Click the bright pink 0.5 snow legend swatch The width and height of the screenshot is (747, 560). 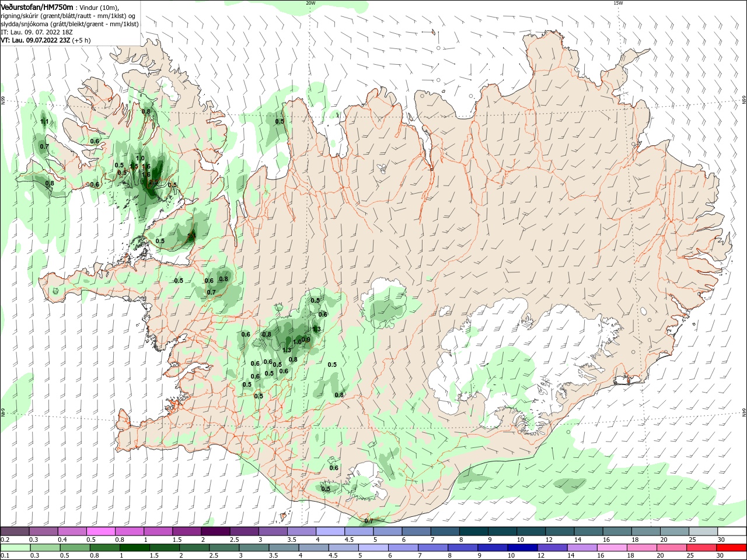[100, 531]
